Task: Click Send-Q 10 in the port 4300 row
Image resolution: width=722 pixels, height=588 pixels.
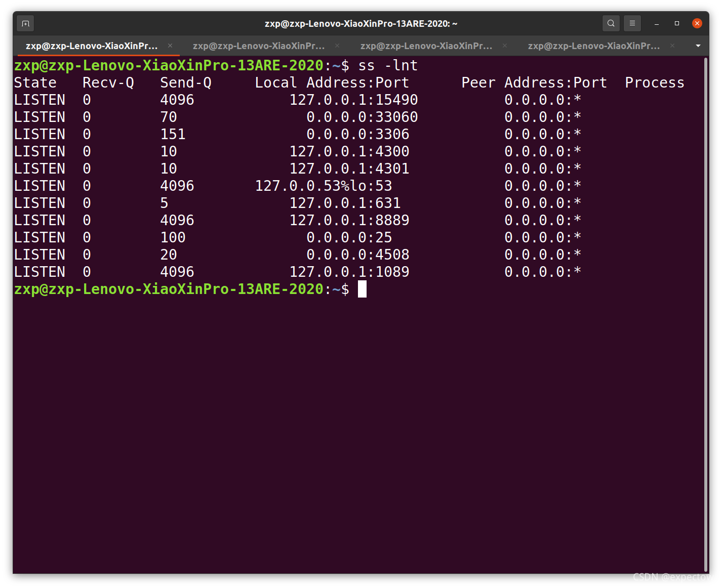Action: click(x=169, y=151)
